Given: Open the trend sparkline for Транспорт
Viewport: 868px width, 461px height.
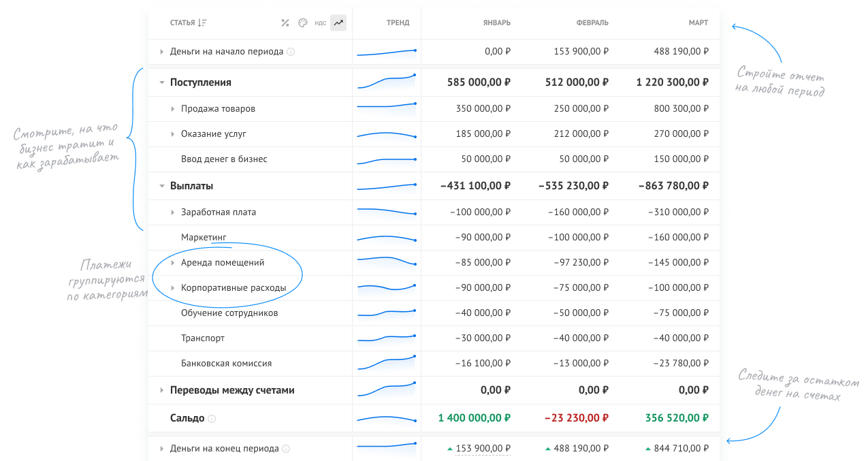Looking at the screenshot, I should [386, 338].
